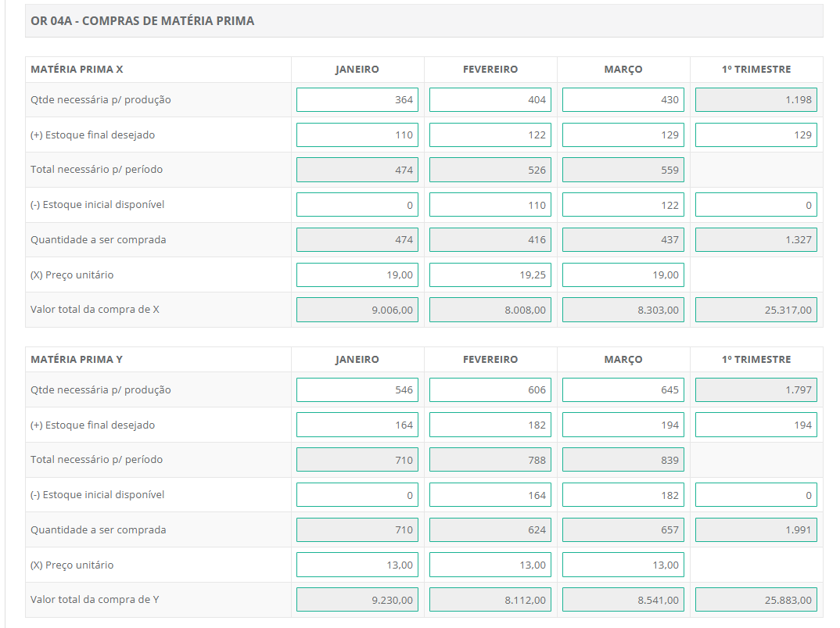Click the quarter total purchase value of Y
The width and height of the screenshot is (840, 628).
click(756, 601)
